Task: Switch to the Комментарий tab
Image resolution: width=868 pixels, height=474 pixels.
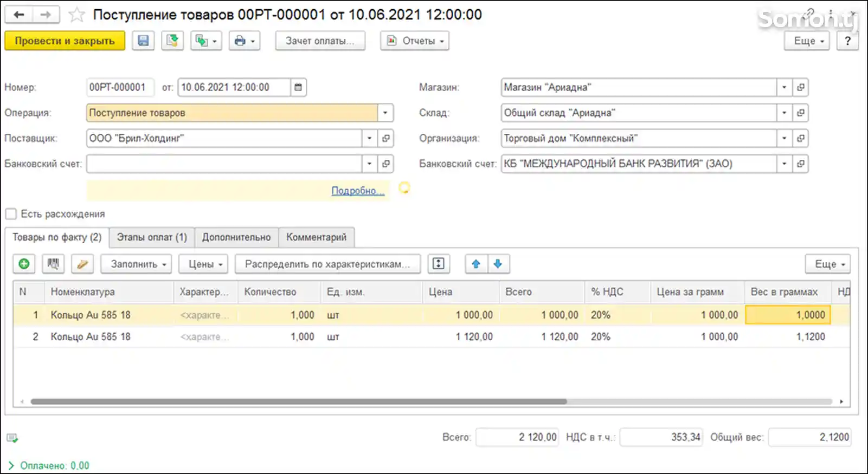Action: (316, 237)
